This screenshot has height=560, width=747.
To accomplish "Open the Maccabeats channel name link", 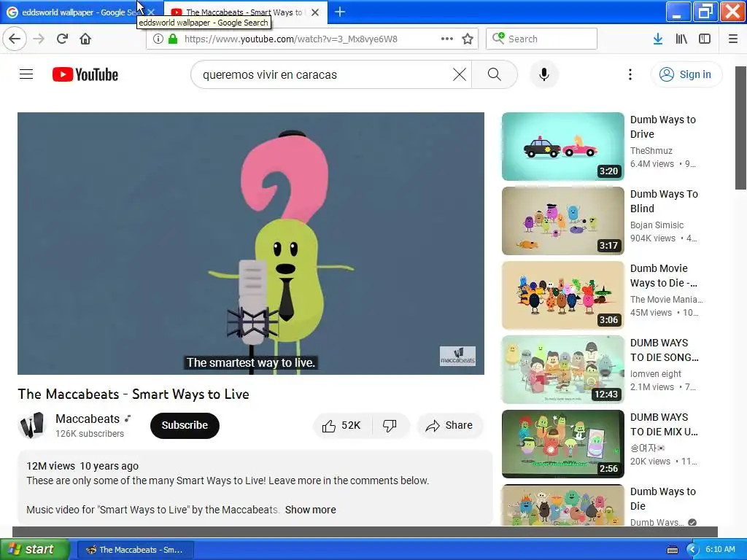I will point(88,419).
